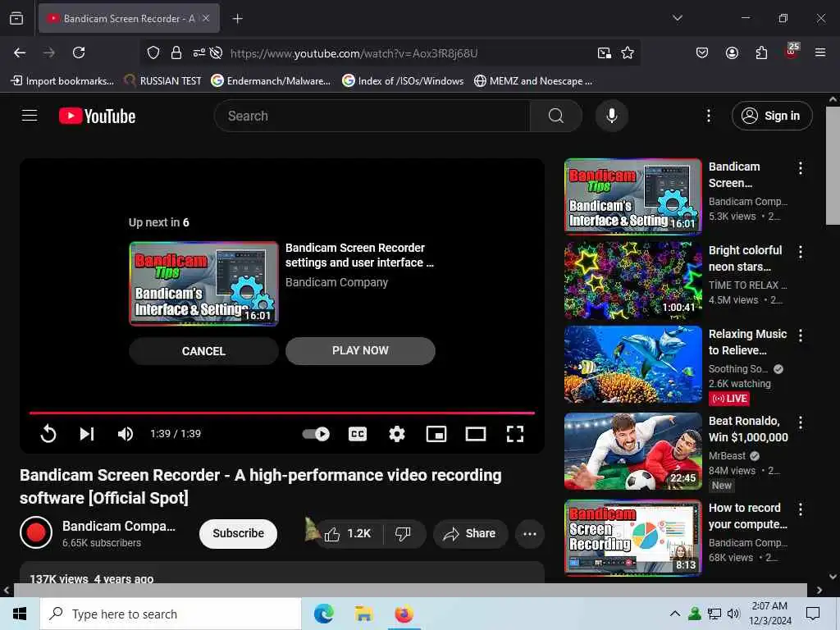Open Windows Start menu
The image size is (840, 630).
20,614
